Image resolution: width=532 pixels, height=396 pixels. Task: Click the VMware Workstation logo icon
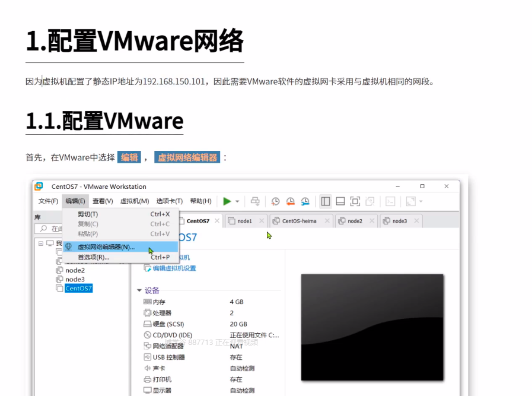39,186
